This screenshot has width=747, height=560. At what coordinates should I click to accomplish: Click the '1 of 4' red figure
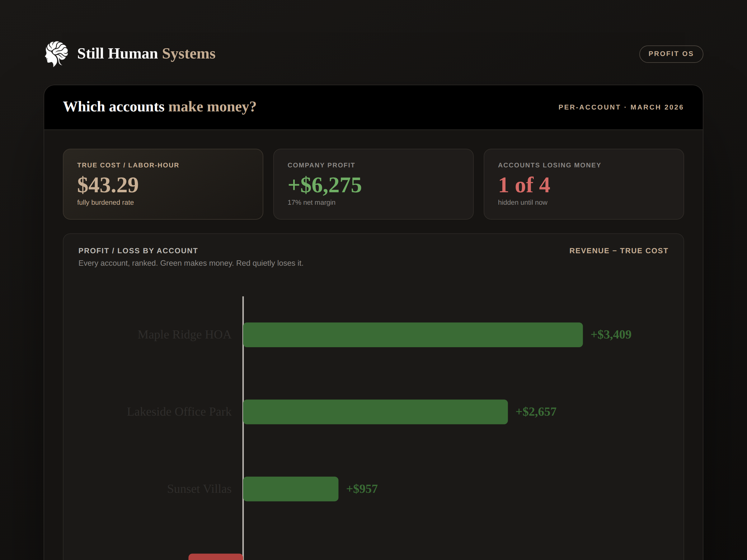pyautogui.click(x=524, y=185)
